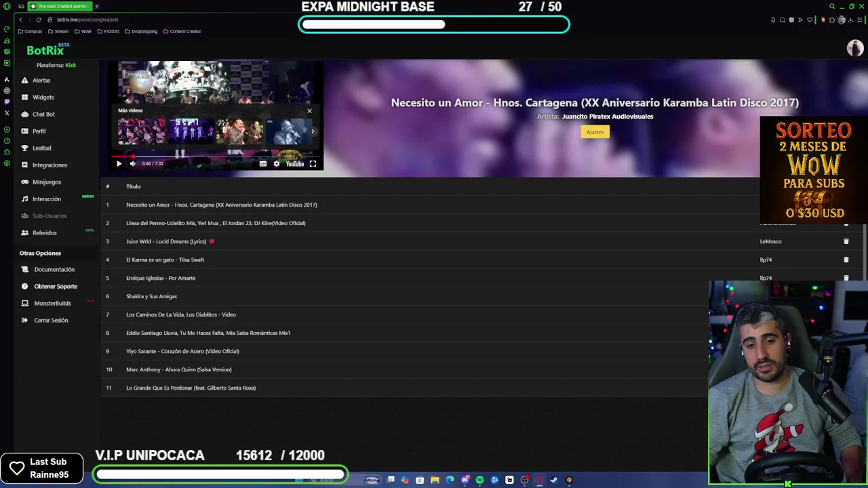Open browser downloads icon

click(850, 20)
